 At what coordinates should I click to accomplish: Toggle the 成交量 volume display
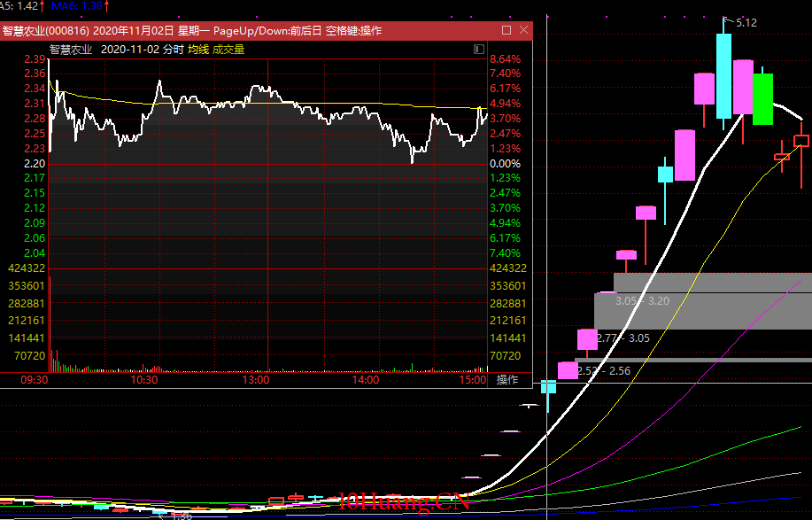coord(228,50)
